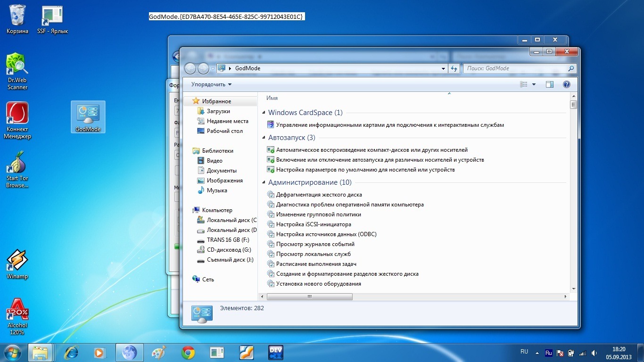Screen dimensions: 644x362
Task: Click the recent pages arrow beside Forward
Action: pos(213,69)
